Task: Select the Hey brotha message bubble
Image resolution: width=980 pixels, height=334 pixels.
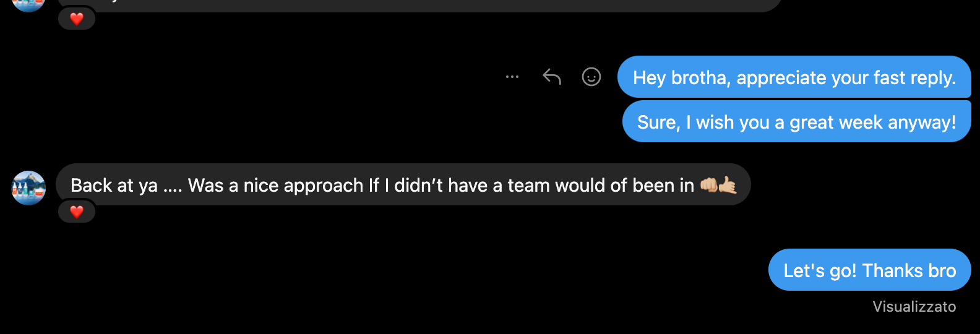Action: coord(794,77)
